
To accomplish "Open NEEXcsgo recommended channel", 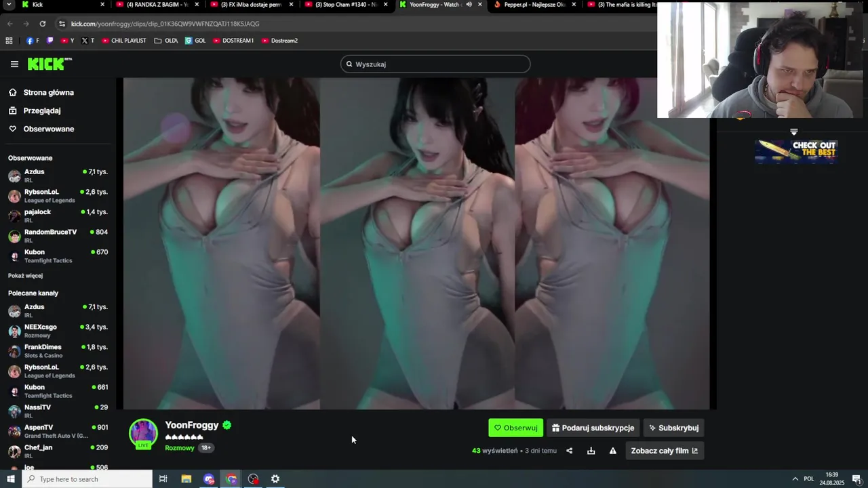I will [x=58, y=331].
